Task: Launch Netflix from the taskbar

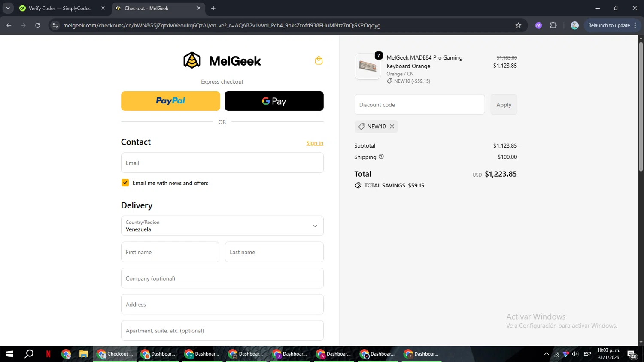Action: click(48, 354)
